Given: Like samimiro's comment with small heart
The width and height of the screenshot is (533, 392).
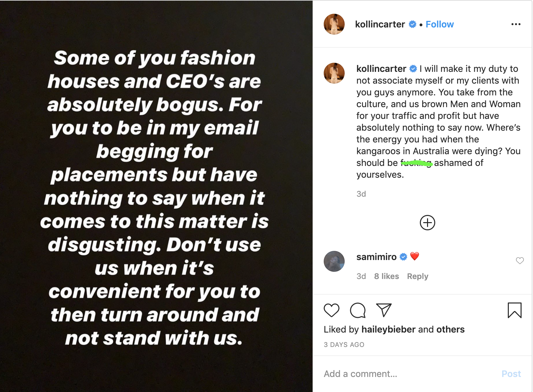Looking at the screenshot, I should pos(520,261).
